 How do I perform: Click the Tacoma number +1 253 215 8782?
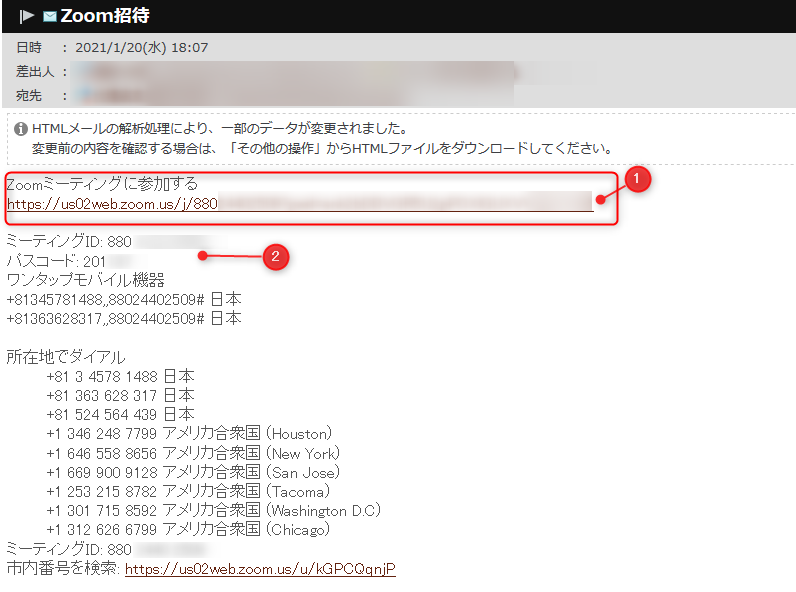point(188,491)
